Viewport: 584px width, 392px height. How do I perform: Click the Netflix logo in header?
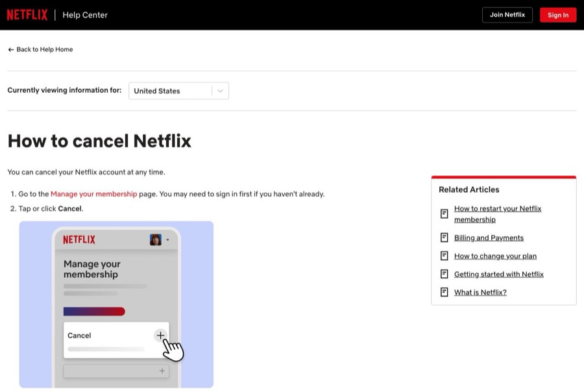pyautogui.click(x=27, y=15)
